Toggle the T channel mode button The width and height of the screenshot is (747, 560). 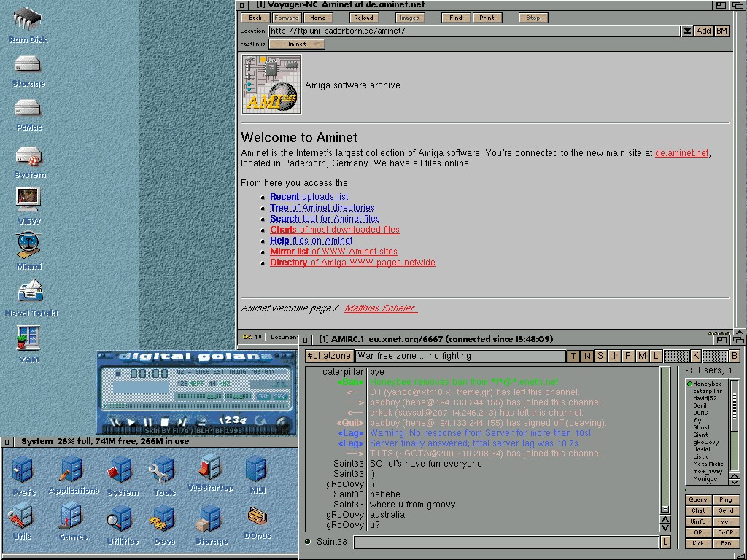(x=573, y=356)
